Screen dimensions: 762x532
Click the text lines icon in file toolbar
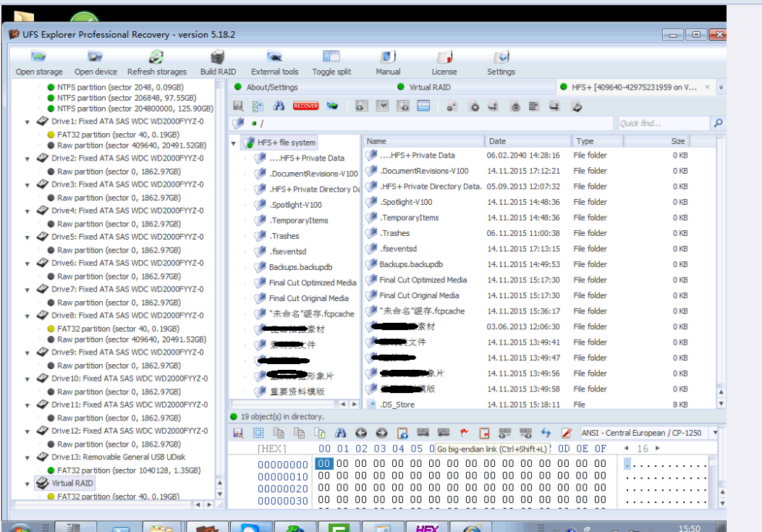click(533, 106)
